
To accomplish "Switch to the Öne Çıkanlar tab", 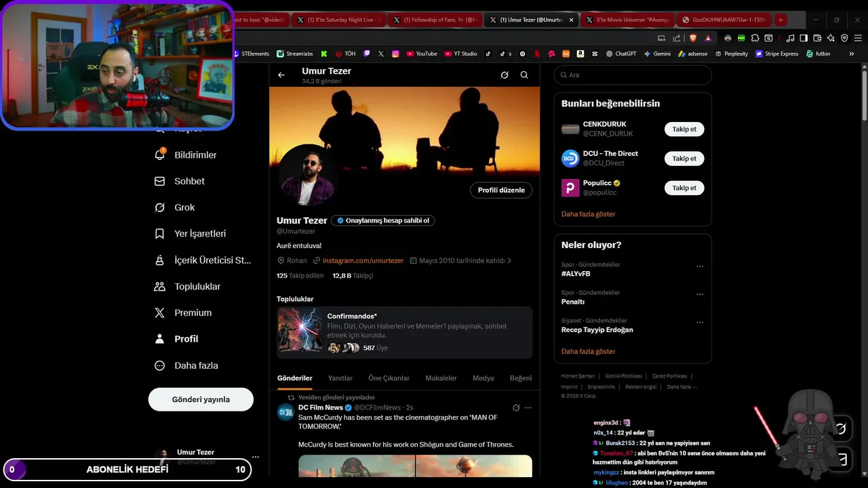I will pos(389,378).
